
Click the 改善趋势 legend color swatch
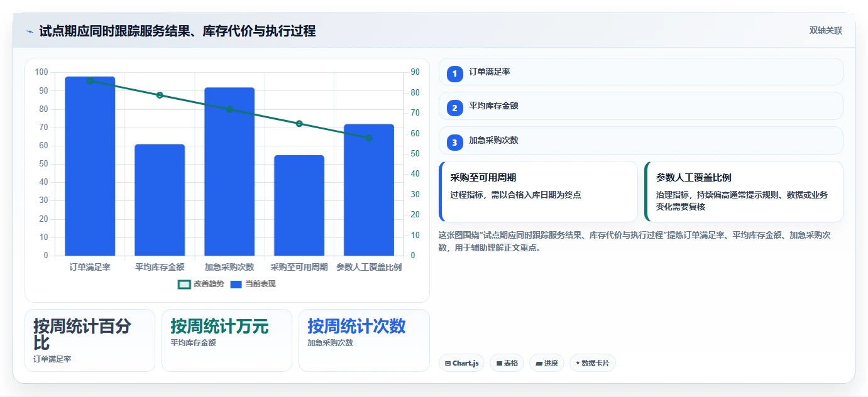tap(184, 284)
